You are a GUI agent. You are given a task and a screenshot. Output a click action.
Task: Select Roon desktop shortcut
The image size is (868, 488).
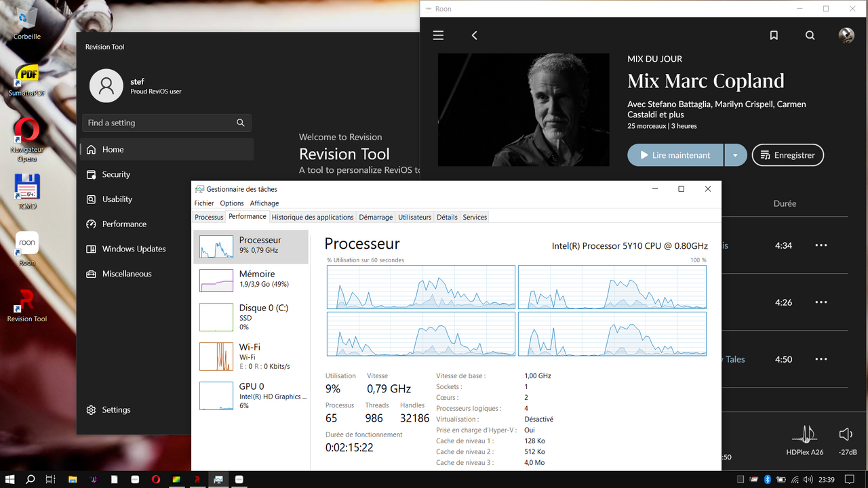(27, 249)
